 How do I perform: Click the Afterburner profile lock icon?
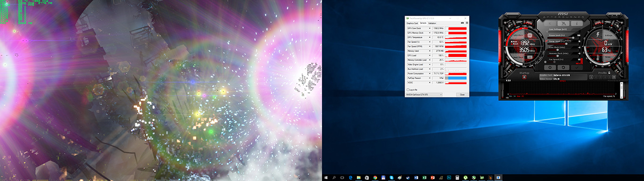coord(609,73)
